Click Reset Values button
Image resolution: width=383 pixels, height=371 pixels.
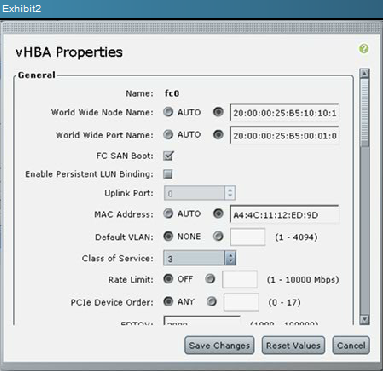pyautogui.click(x=293, y=345)
